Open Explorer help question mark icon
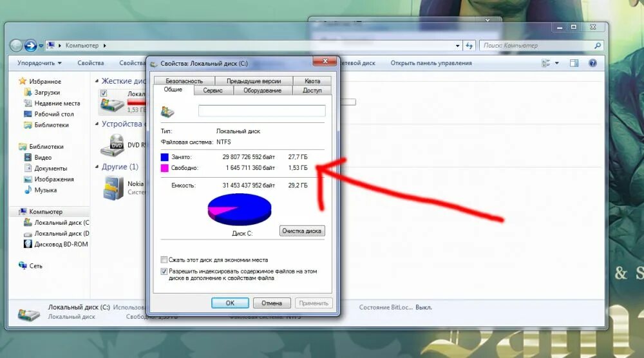Image resolution: width=644 pixels, height=358 pixels. coord(592,63)
